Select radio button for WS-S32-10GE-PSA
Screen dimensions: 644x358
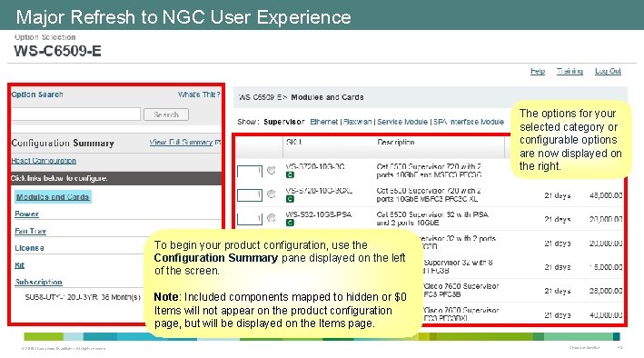pos(271,218)
